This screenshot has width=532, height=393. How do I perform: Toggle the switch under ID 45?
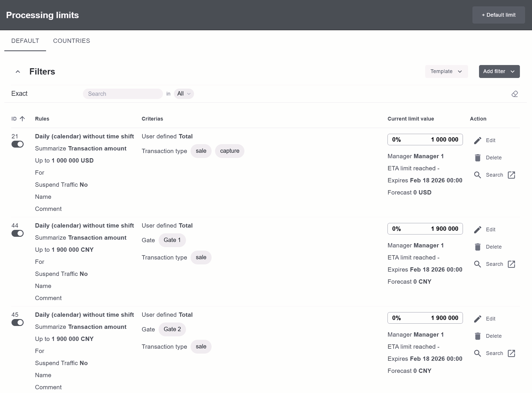[x=18, y=323]
